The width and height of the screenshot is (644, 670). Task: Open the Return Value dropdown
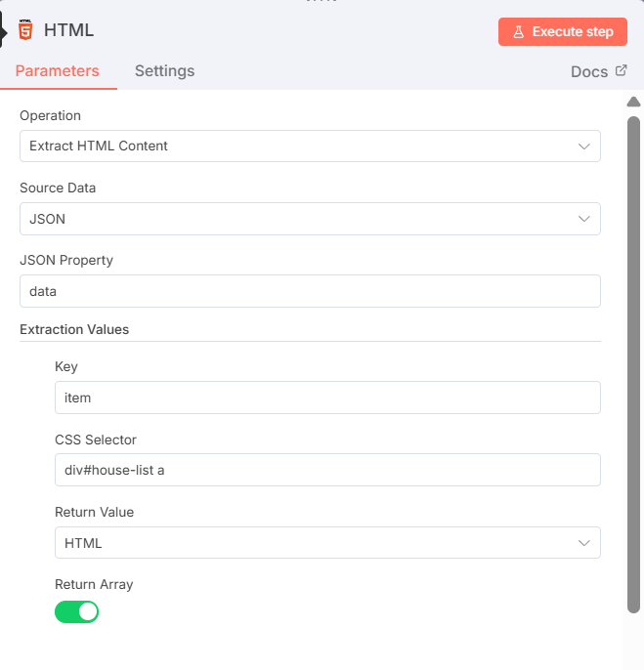tap(327, 543)
